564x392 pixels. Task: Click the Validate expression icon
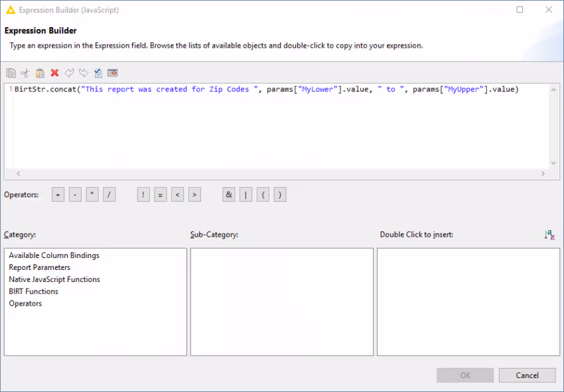click(98, 73)
